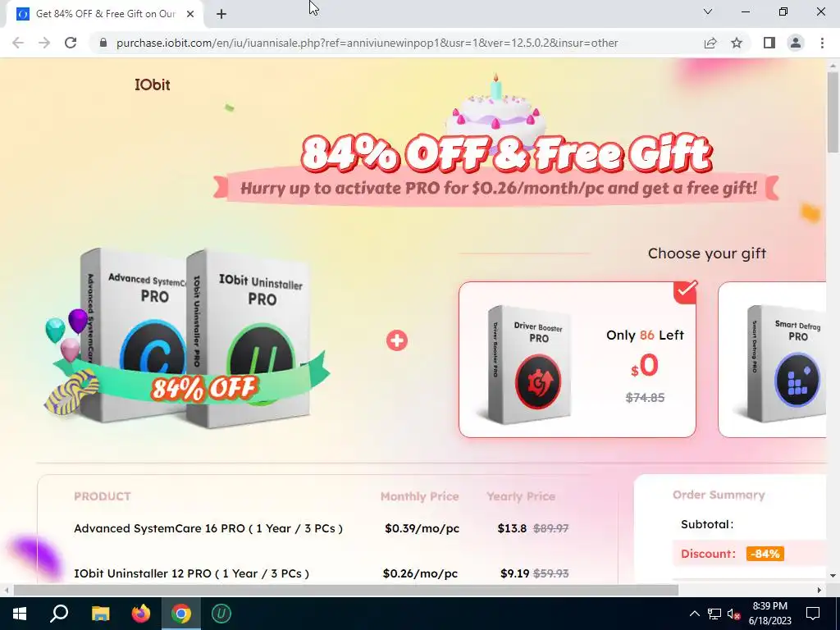
Task: Click the address bar URL field
Action: click(367, 43)
